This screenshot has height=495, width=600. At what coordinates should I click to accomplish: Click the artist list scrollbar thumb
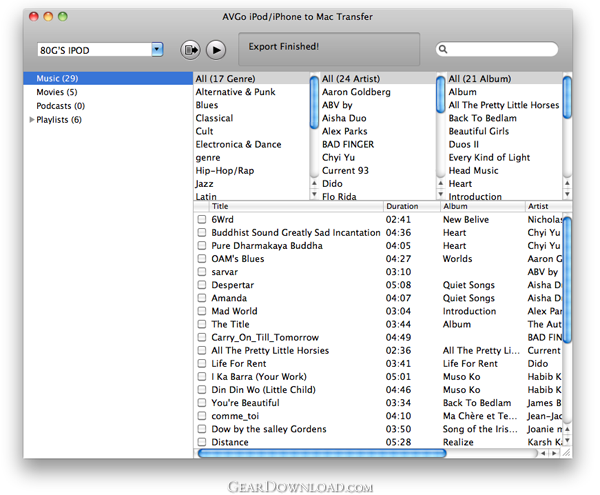pos(440,94)
